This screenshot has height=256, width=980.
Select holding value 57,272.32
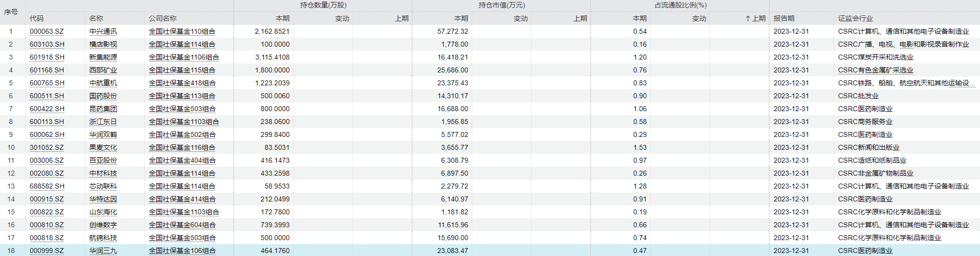point(453,31)
